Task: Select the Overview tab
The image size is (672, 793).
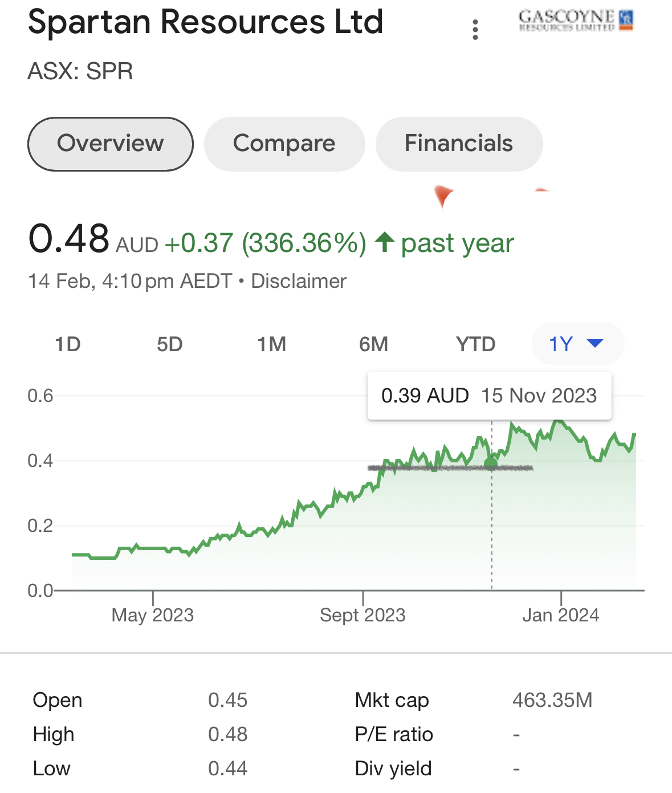Action: point(111,144)
